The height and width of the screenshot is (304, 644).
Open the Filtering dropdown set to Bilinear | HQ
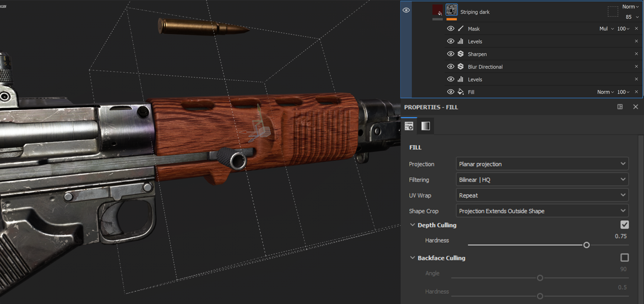coord(542,180)
